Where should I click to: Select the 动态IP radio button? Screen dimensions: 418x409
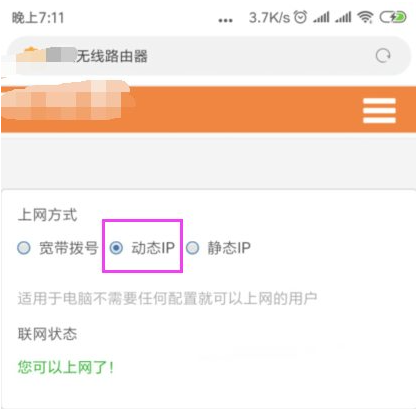116,248
